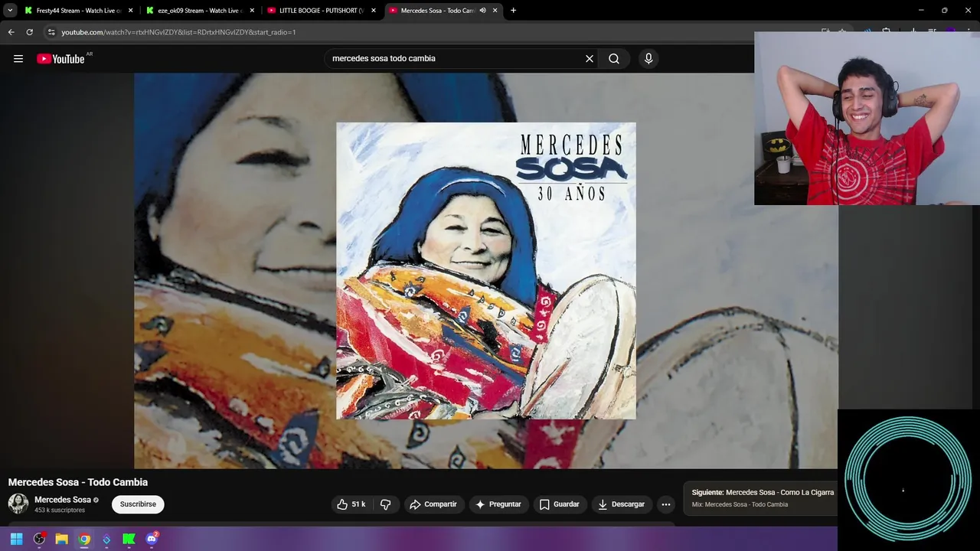Close the LITTLE BOOGIE - PUTISHORT tab

[374, 11]
